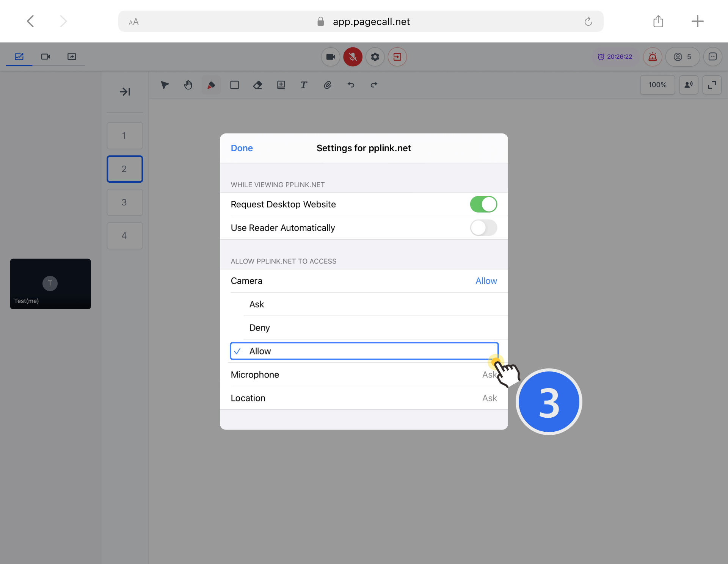Toggle Request Desktop Website switch

tap(483, 204)
